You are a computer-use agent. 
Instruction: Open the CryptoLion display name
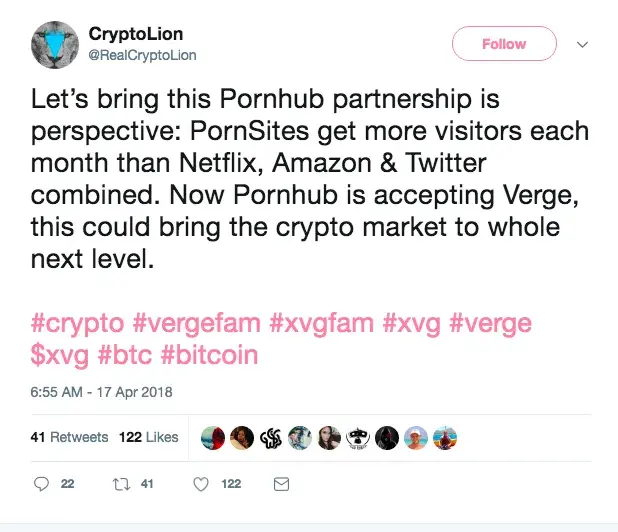point(136,34)
